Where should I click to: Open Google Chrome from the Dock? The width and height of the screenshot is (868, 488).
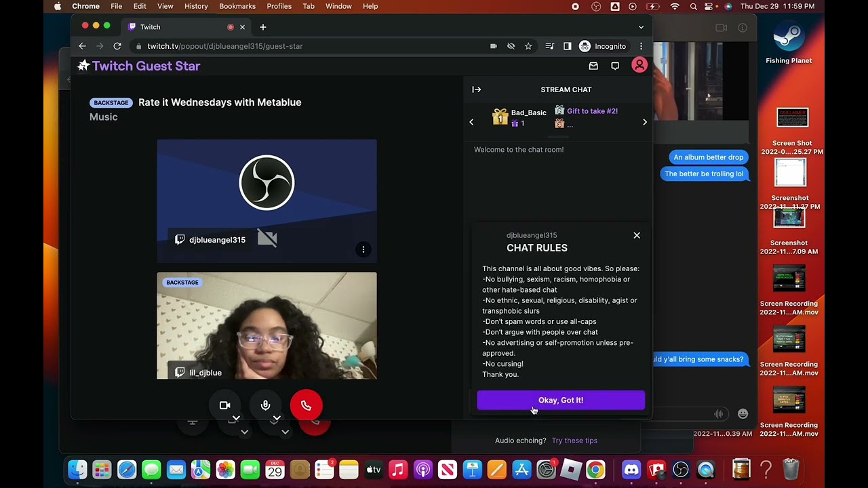[x=595, y=469]
